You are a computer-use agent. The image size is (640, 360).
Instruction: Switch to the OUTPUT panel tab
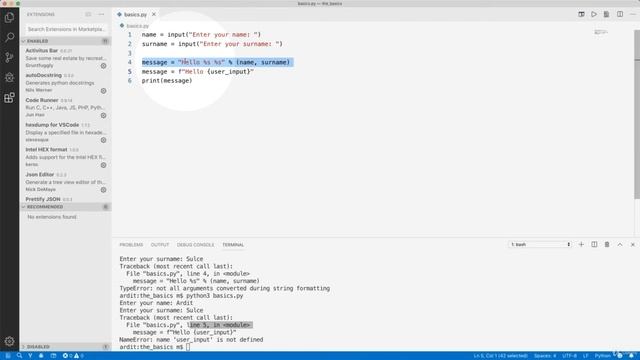pos(160,245)
